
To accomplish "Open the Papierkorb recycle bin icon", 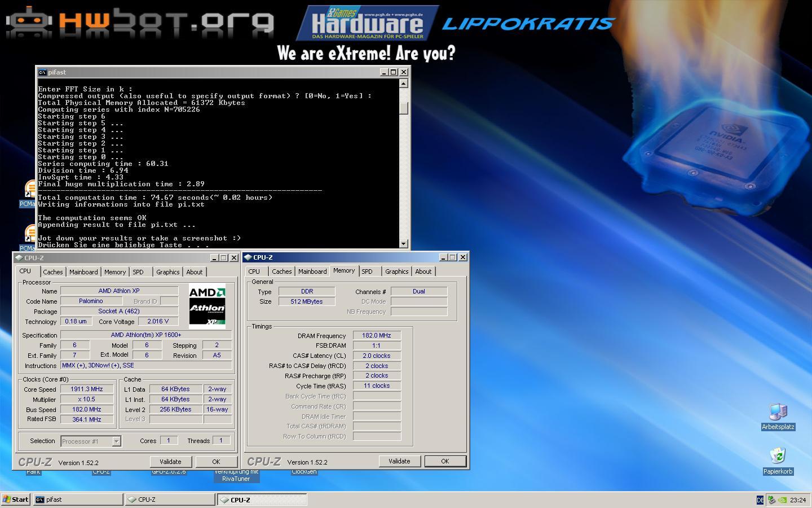I will pos(778,461).
